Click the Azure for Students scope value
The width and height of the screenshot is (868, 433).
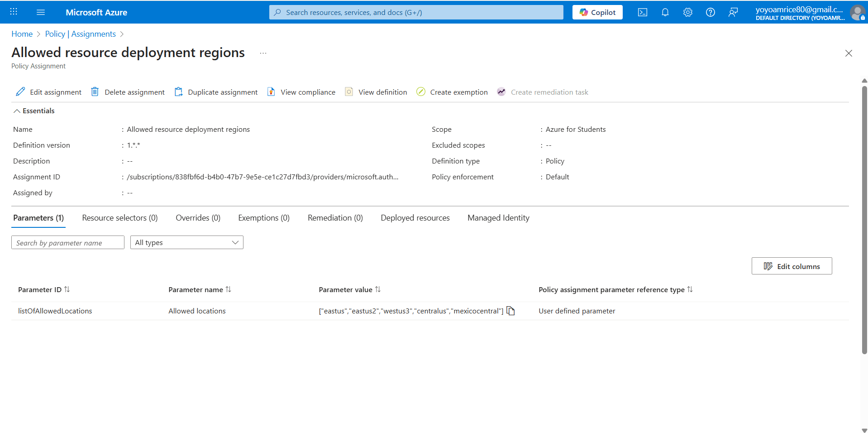tap(575, 129)
